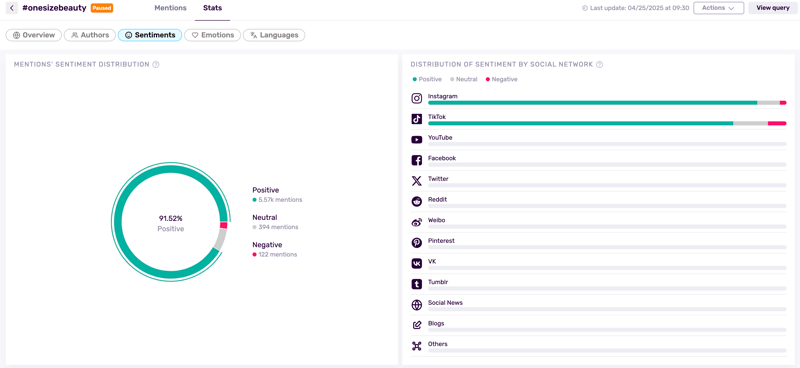
Task: Click the Paused status badge
Action: [102, 8]
